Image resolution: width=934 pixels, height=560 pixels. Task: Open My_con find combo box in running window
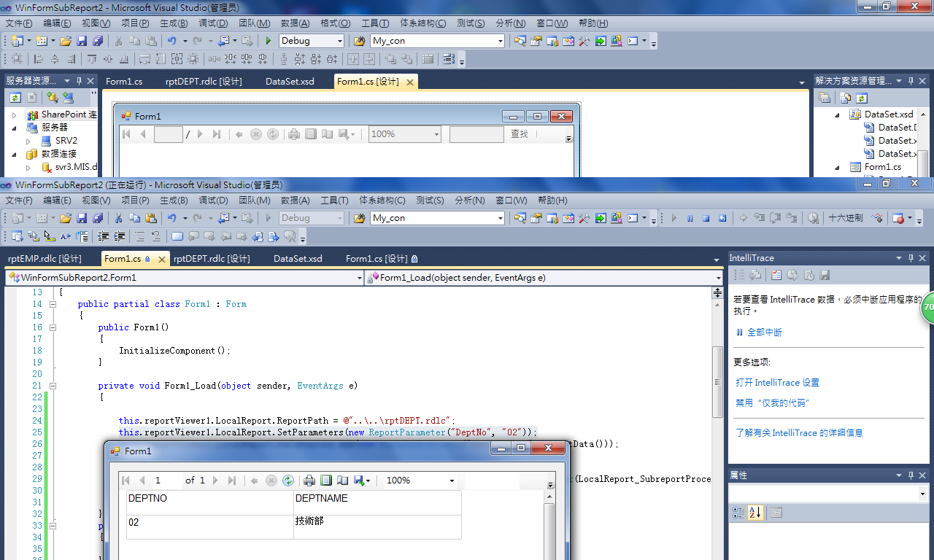point(500,218)
